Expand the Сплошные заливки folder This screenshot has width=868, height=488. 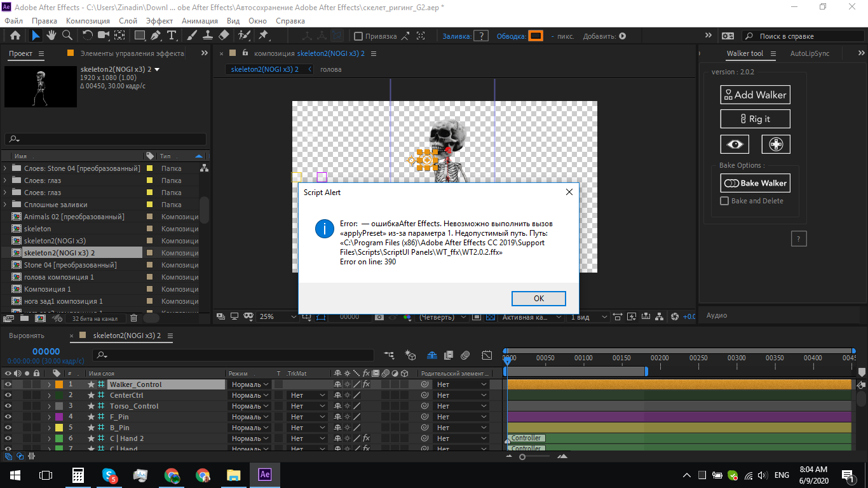pyautogui.click(x=5, y=205)
